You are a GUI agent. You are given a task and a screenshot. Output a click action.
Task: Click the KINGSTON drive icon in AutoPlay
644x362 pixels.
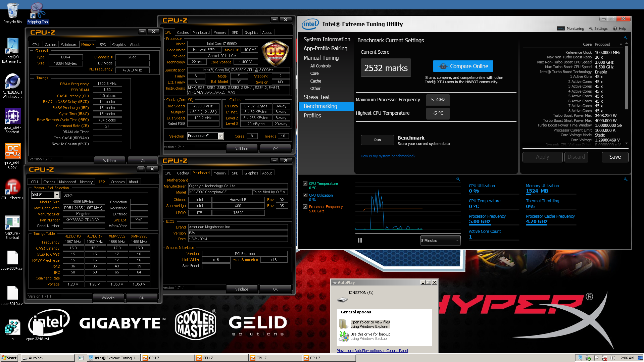pos(342,300)
